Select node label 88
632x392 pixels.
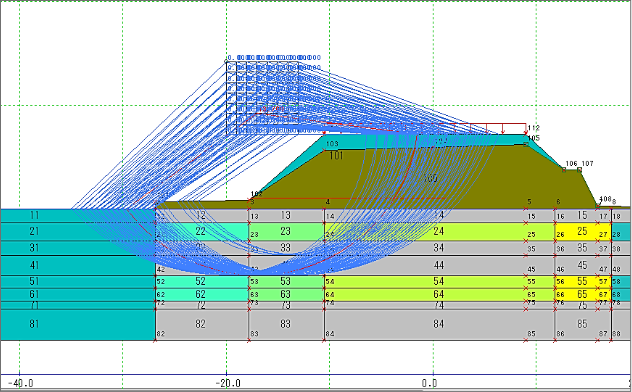point(617,334)
